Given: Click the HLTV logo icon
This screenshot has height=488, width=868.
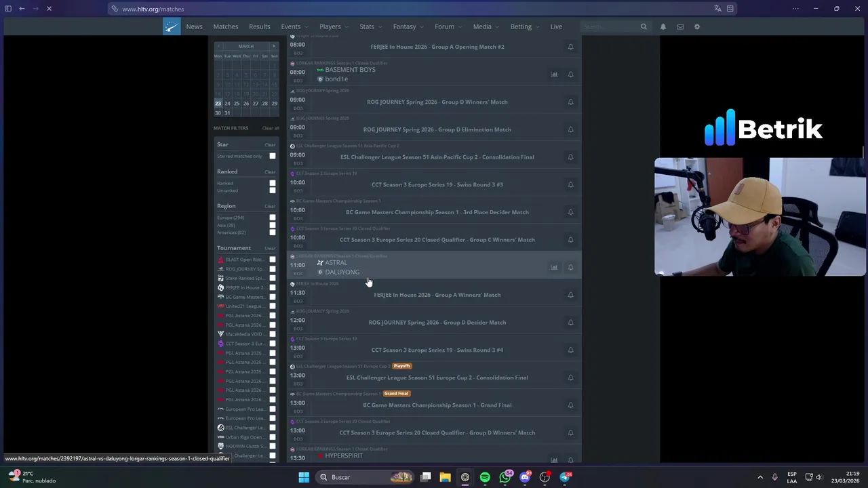Looking at the screenshot, I should [x=172, y=26].
